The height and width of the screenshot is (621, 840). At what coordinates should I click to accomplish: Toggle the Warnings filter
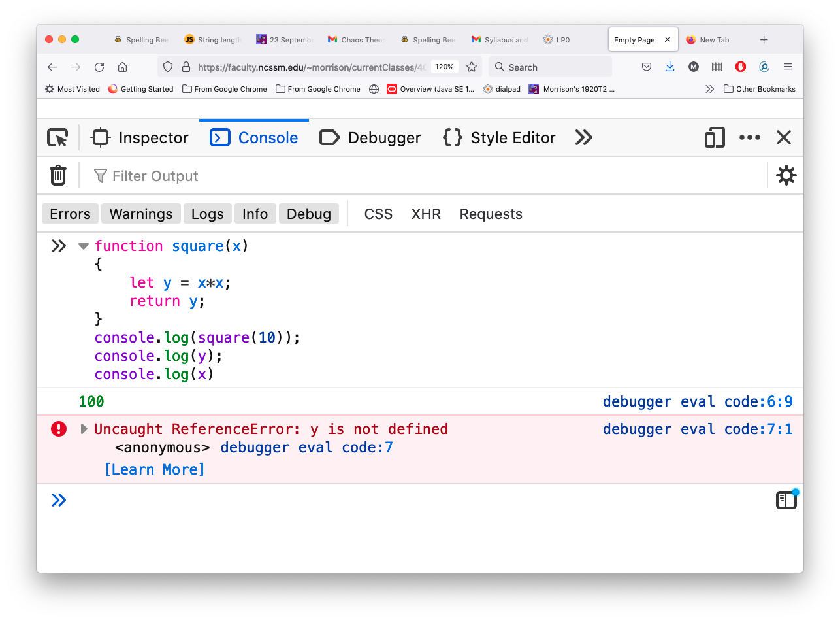click(x=141, y=214)
